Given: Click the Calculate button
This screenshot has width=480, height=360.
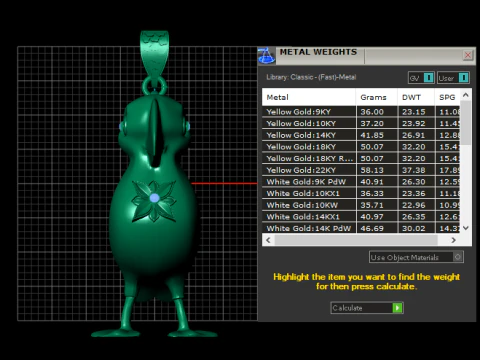Looking at the screenshot, I should [367, 308].
